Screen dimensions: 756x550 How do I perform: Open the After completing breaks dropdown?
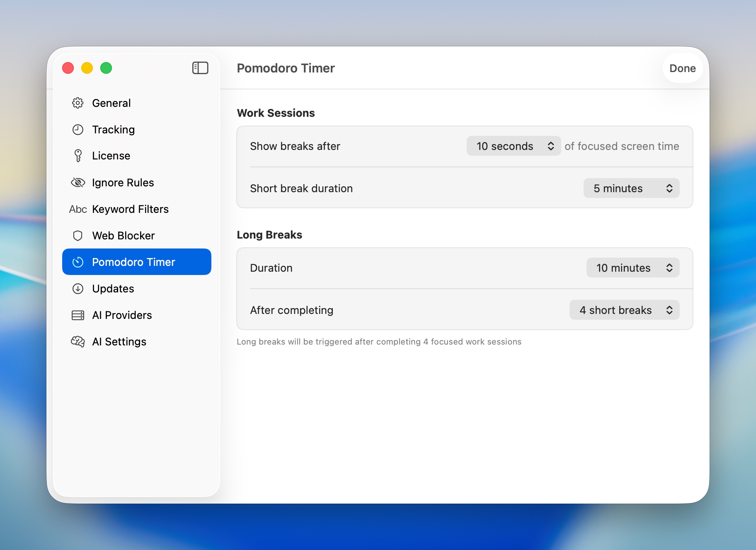(625, 310)
